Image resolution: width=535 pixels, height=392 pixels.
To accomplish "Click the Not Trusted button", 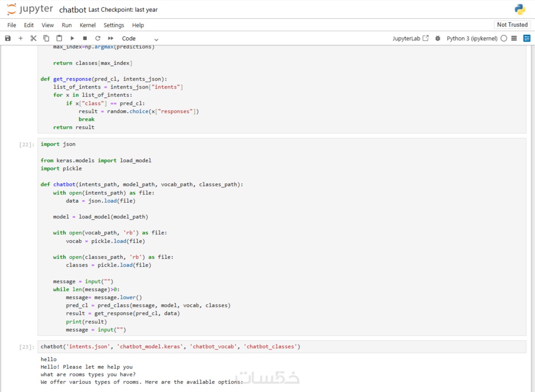I will pyautogui.click(x=512, y=25).
